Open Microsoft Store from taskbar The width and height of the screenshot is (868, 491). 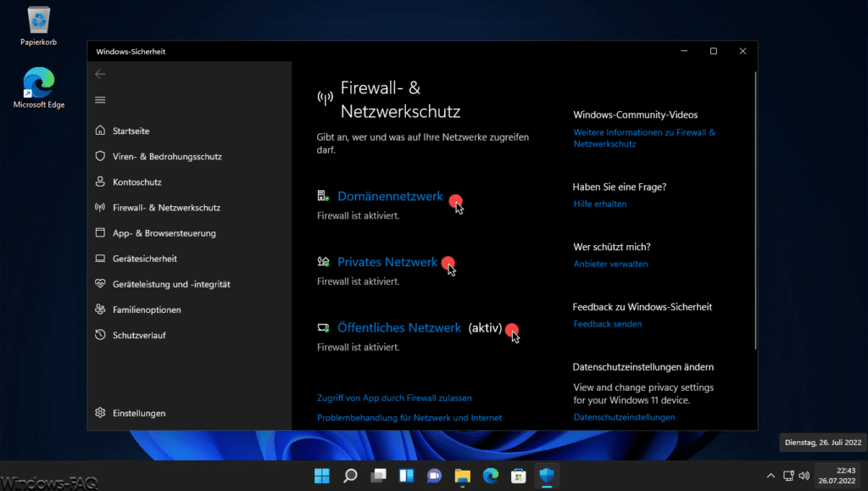[x=518, y=476]
